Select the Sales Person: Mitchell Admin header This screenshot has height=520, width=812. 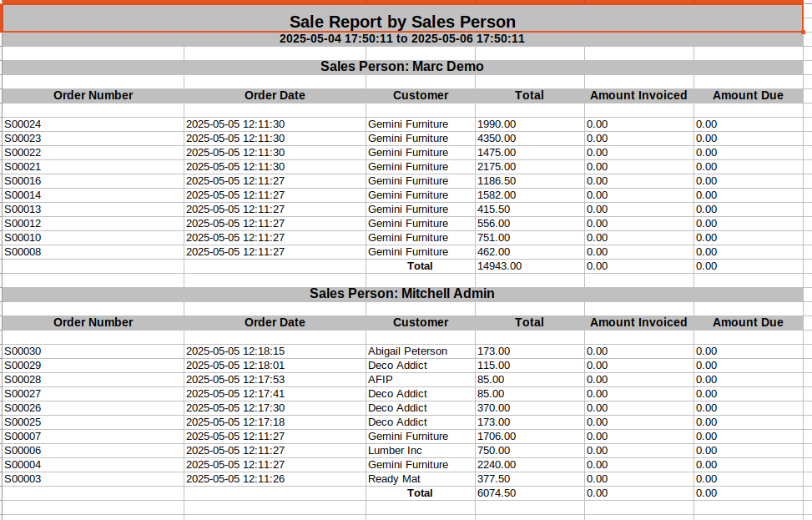(402, 294)
